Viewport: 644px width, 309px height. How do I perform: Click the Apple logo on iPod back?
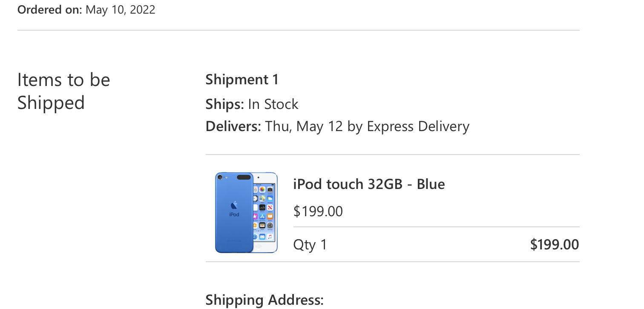pos(234,205)
